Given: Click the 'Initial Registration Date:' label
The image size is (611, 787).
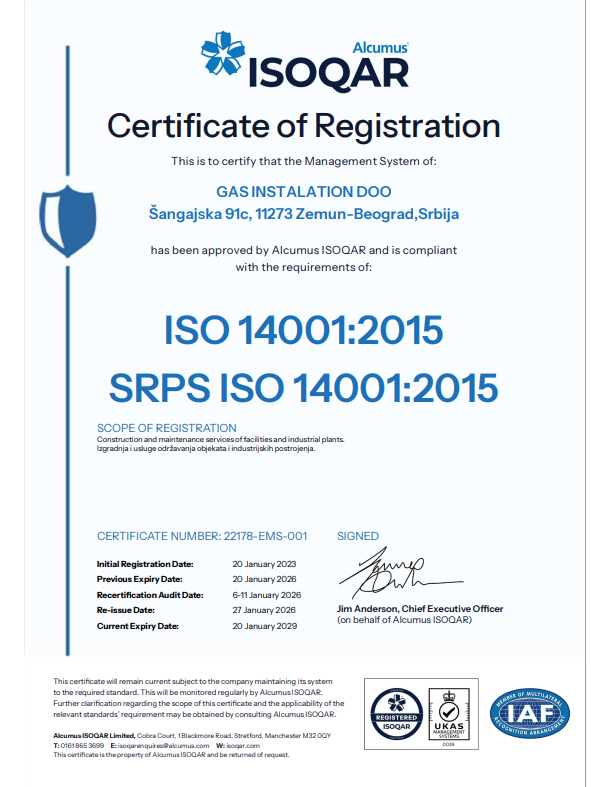Looking at the screenshot, I should click(145, 564).
